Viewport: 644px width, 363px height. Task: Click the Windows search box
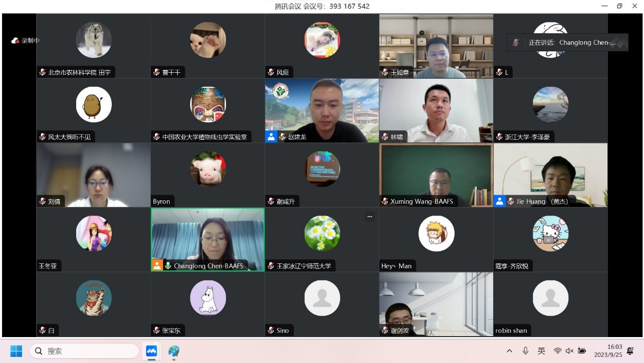(84, 351)
